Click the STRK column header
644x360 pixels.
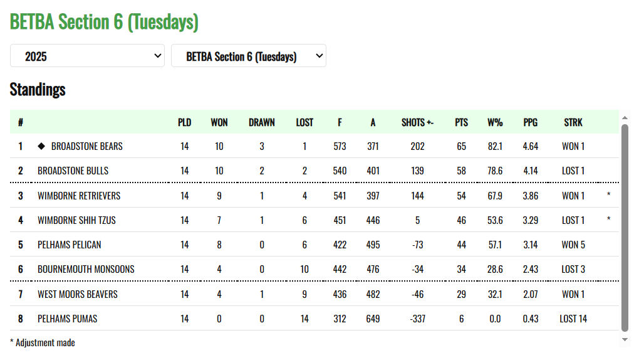pyautogui.click(x=573, y=122)
